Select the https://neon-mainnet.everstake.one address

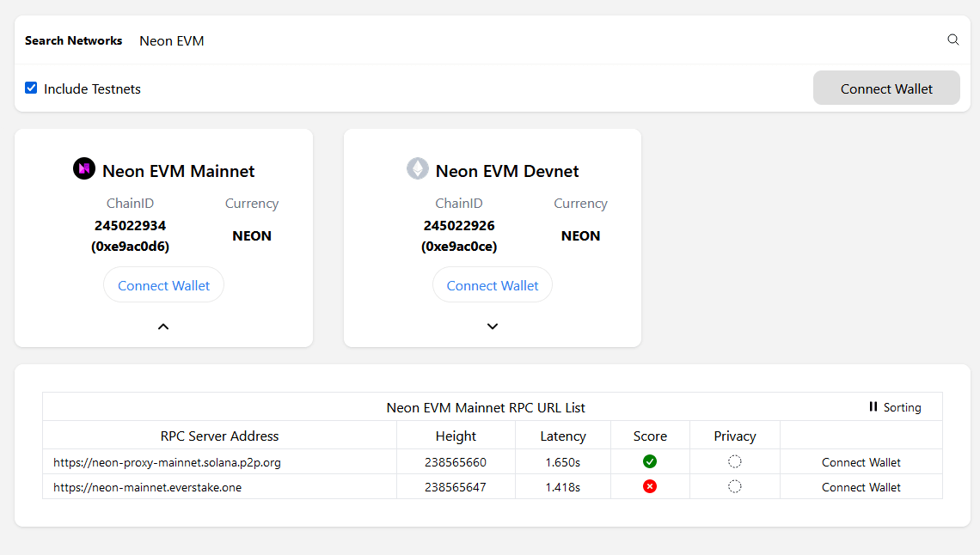pos(148,488)
